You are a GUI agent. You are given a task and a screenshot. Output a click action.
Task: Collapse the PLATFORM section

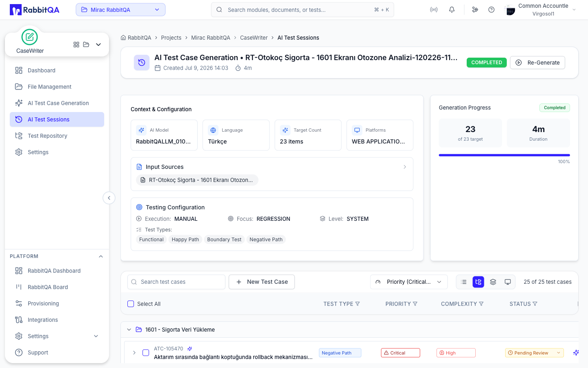[x=101, y=256]
